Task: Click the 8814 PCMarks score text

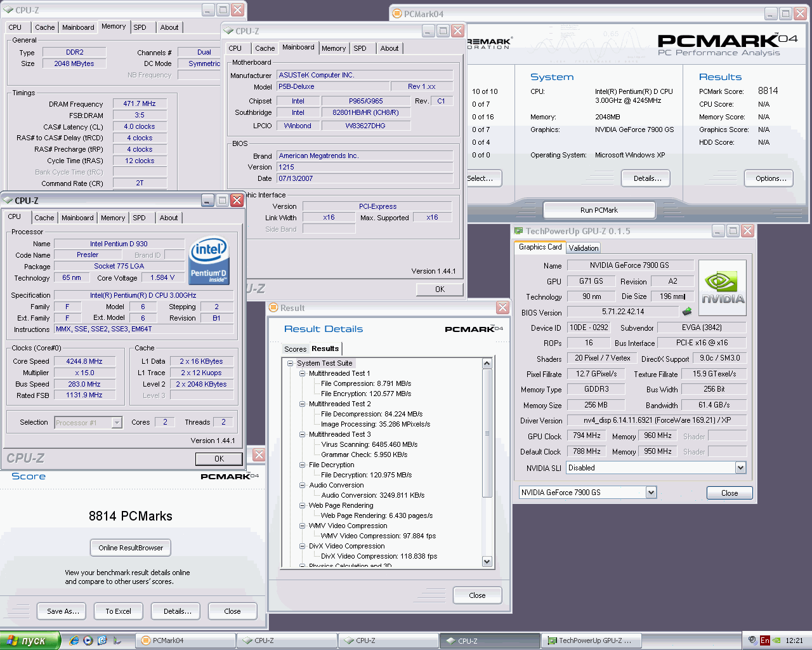Action: (131, 516)
